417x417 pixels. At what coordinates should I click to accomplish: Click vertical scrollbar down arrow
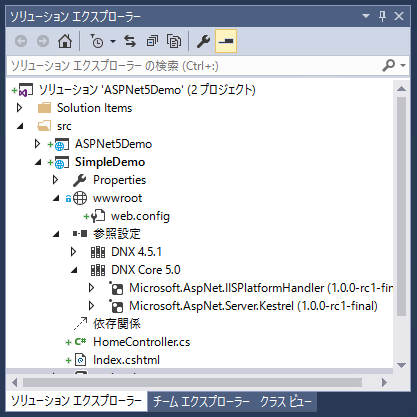pos(401,365)
